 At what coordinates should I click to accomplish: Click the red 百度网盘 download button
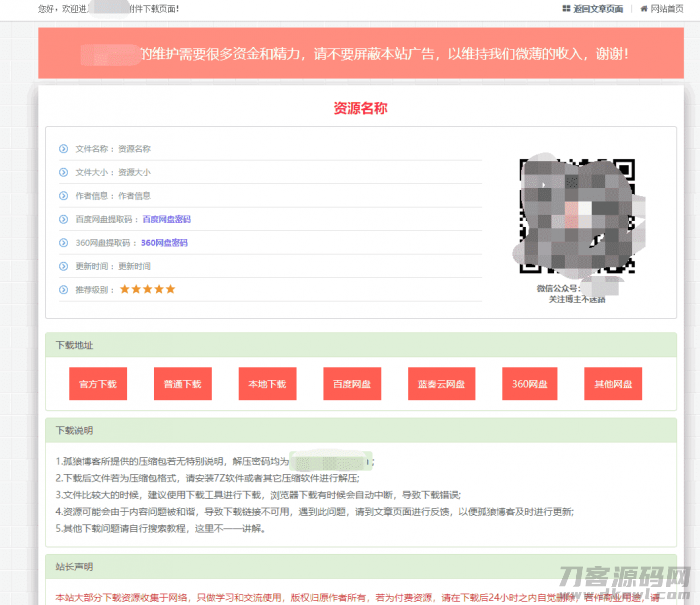click(352, 384)
